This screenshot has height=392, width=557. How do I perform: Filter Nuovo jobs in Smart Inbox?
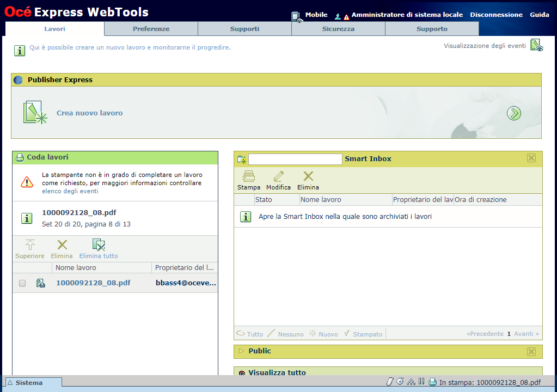pos(328,334)
